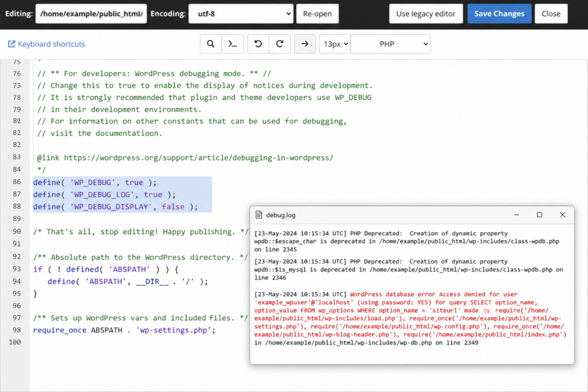Click the require_once keyword

(60, 330)
